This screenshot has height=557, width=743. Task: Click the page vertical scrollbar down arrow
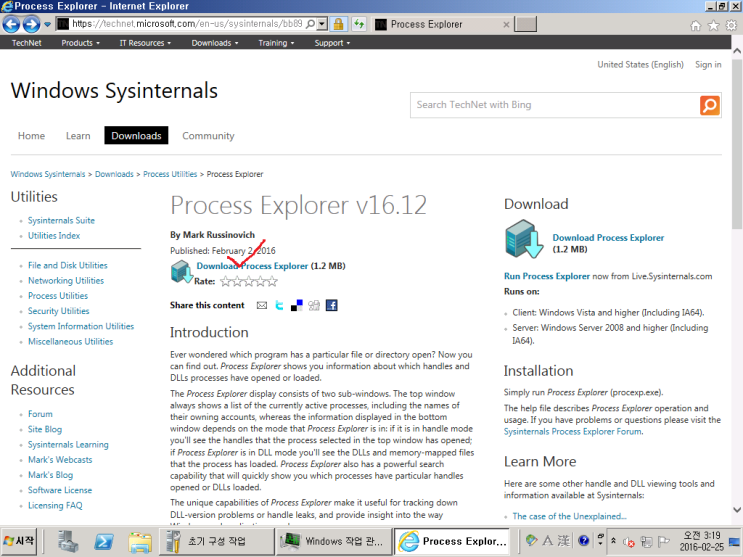point(737,510)
